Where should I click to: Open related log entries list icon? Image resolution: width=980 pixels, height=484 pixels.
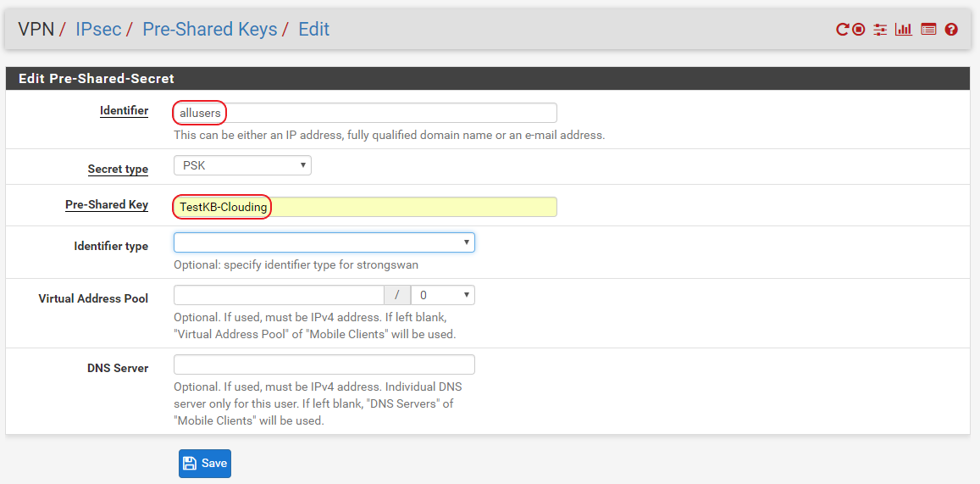point(928,30)
